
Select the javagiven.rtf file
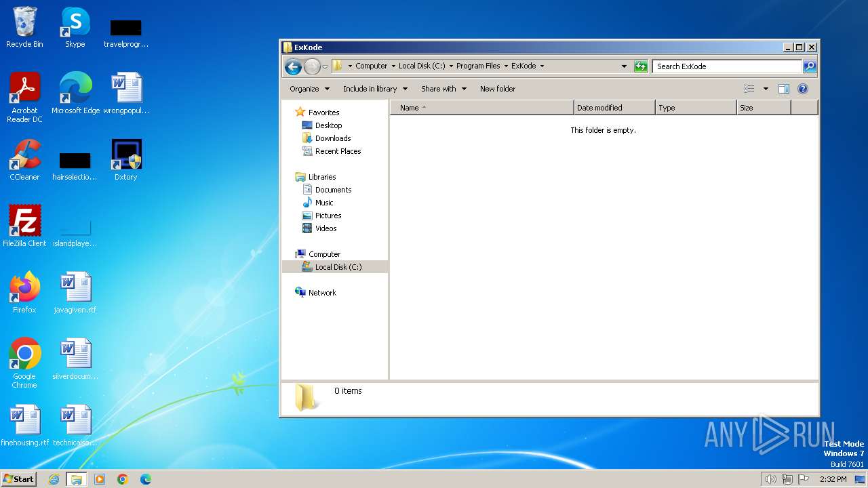coord(75,293)
